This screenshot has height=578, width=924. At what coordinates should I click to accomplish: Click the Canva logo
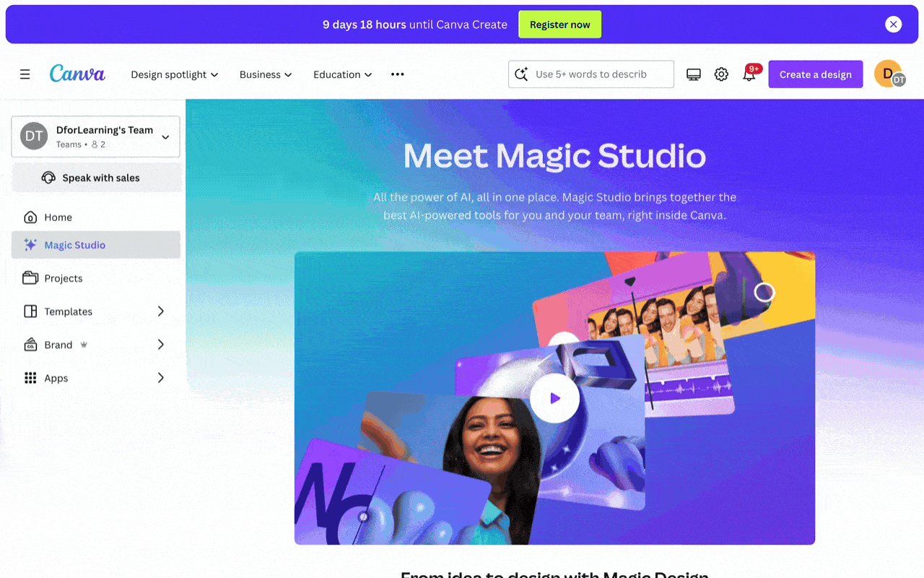pyautogui.click(x=77, y=74)
